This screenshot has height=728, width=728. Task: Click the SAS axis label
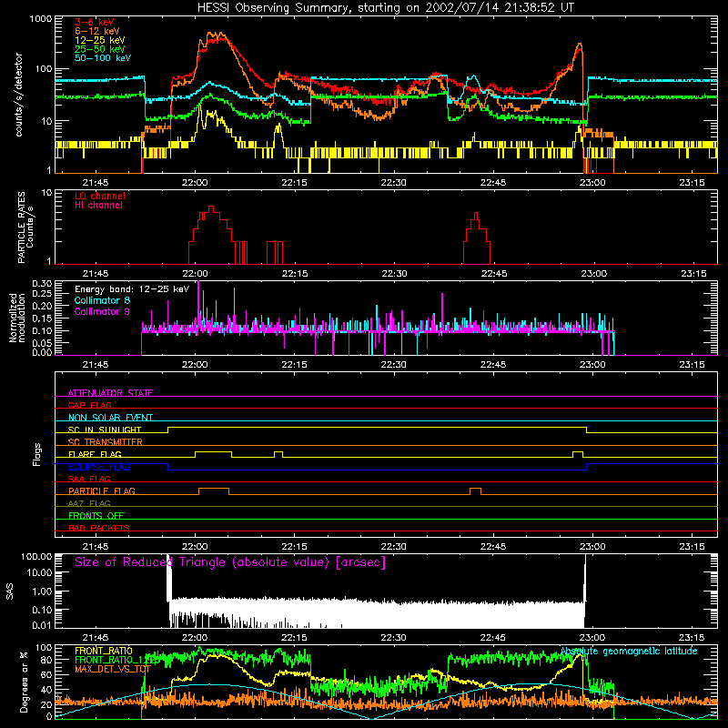click(9, 591)
